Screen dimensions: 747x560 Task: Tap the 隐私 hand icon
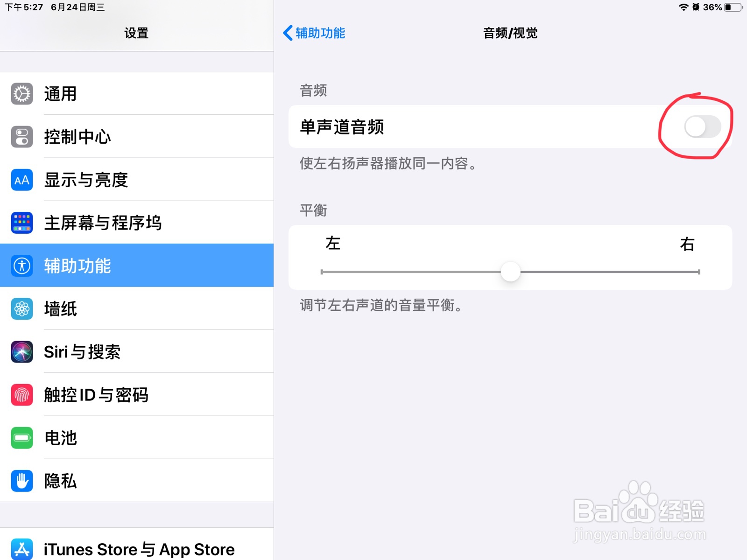coord(22,481)
